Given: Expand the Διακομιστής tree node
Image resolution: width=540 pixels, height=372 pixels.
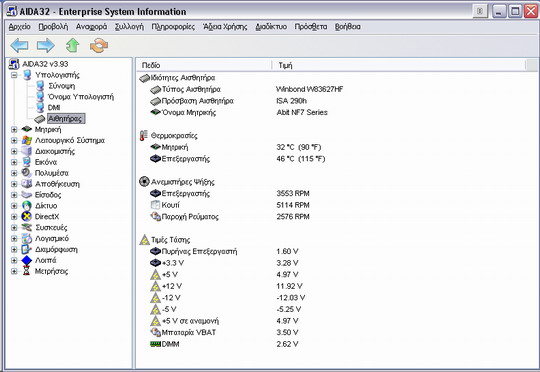Looking at the screenshot, I should tap(14, 151).
